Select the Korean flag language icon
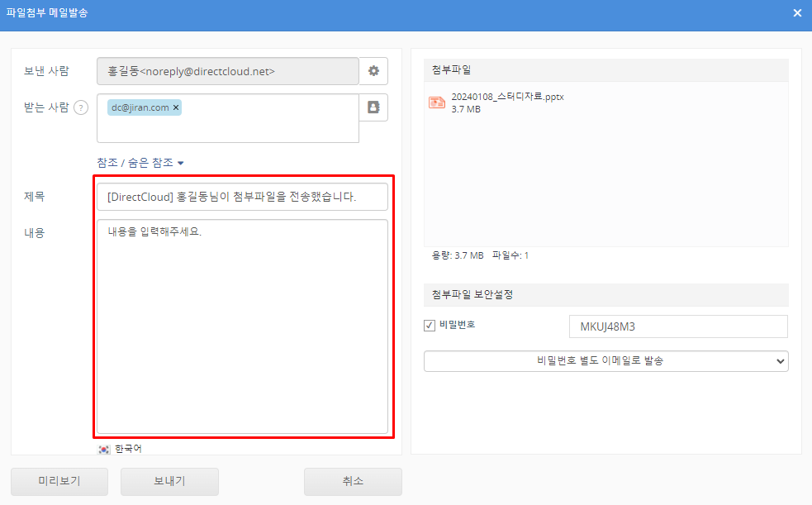The height and width of the screenshot is (505, 812). 104,450
